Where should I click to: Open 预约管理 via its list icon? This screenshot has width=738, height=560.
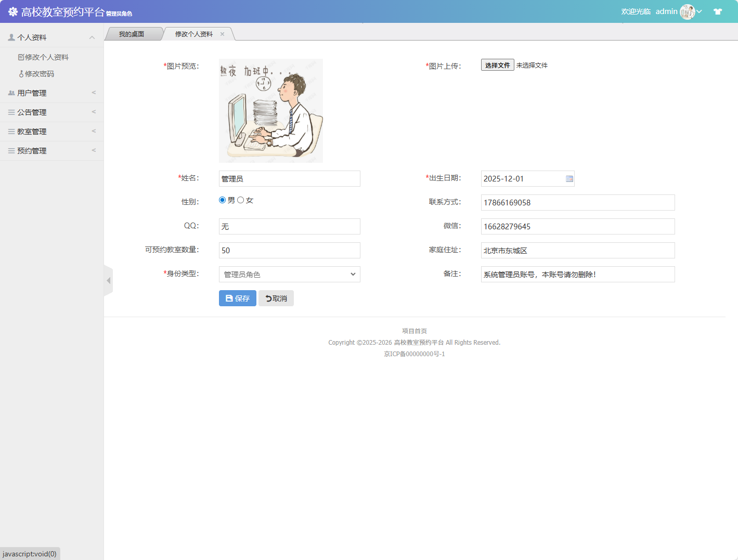[x=10, y=150]
